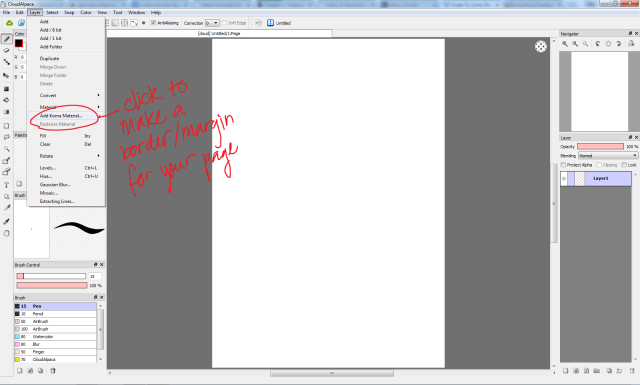Expand the Material submenu
Image resolution: width=640 pixels, height=385 pixels.
[66, 107]
